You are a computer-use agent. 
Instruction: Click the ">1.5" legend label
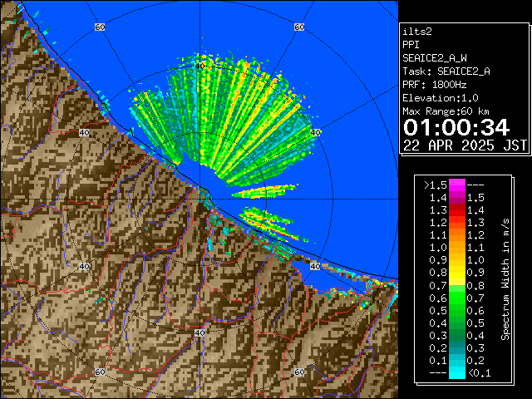pos(436,185)
